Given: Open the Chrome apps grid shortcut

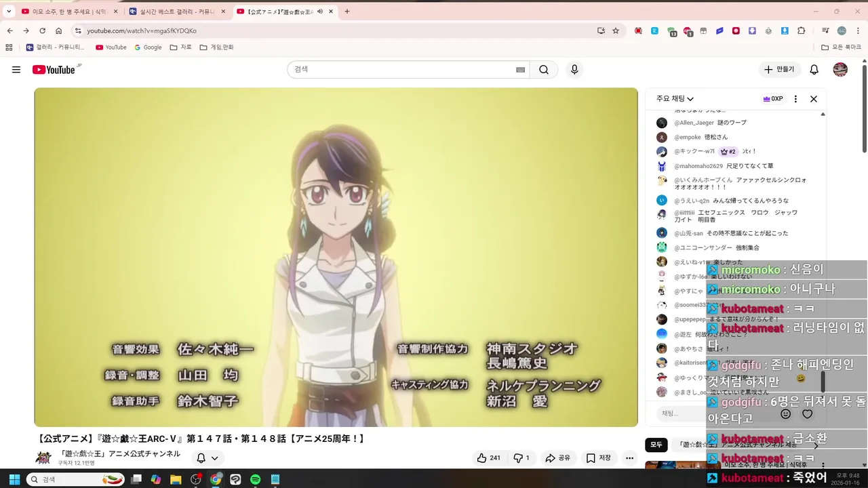Looking at the screenshot, I should coord(9,47).
